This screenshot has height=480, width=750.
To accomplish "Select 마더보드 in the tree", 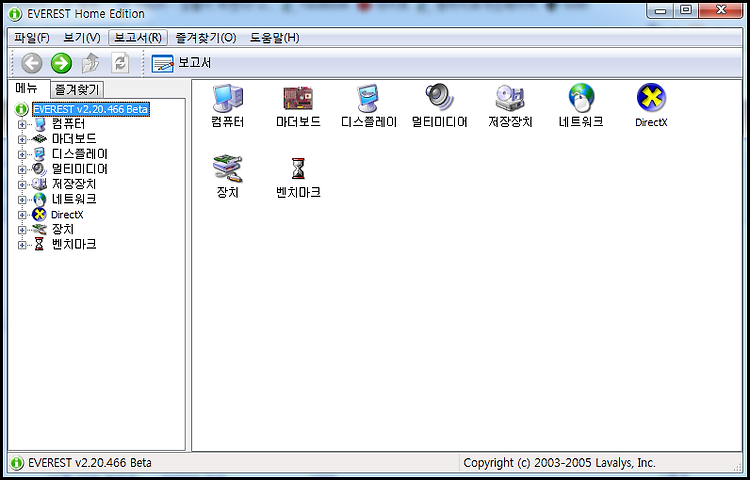I will click(74, 139).
